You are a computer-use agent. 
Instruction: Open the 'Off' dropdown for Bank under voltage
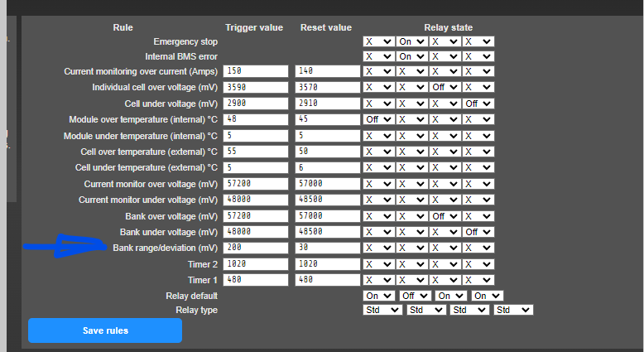(x=478, y=232)
